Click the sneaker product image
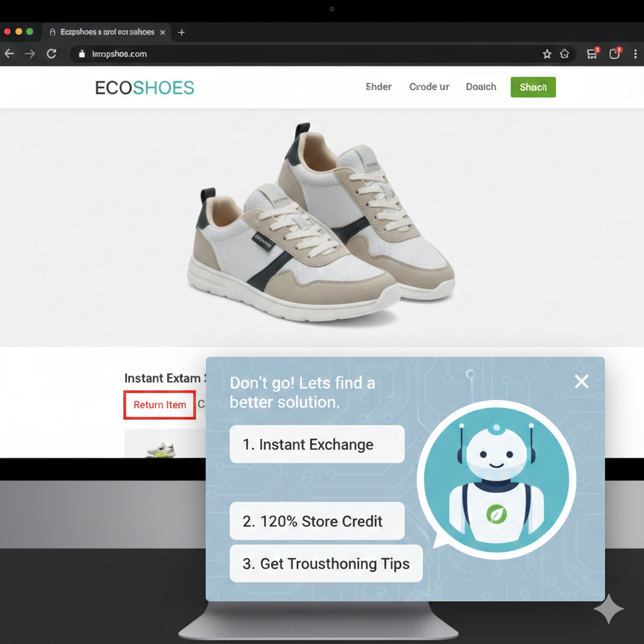644x644 pixels. click(321, 222)
